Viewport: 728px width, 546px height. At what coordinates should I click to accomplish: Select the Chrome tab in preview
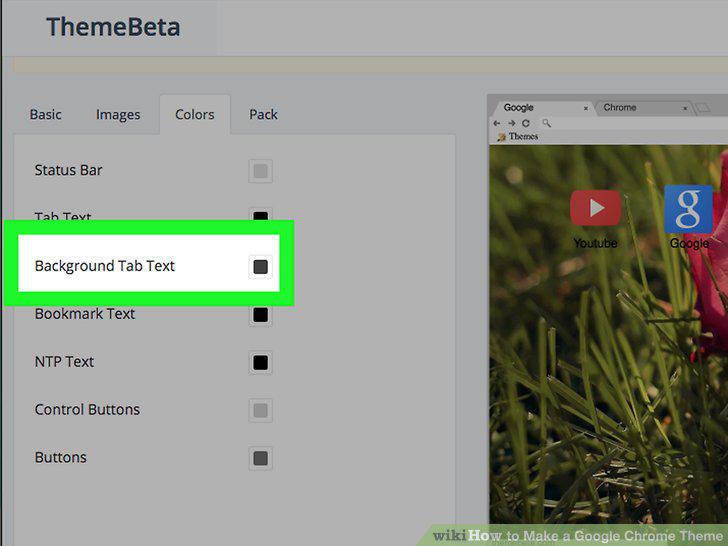[644, 108]
